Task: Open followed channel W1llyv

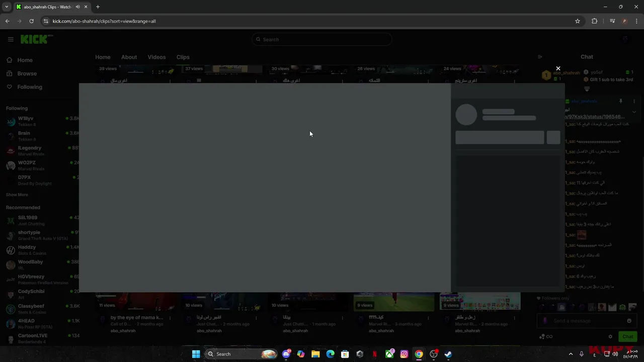Action: (42, 121)
